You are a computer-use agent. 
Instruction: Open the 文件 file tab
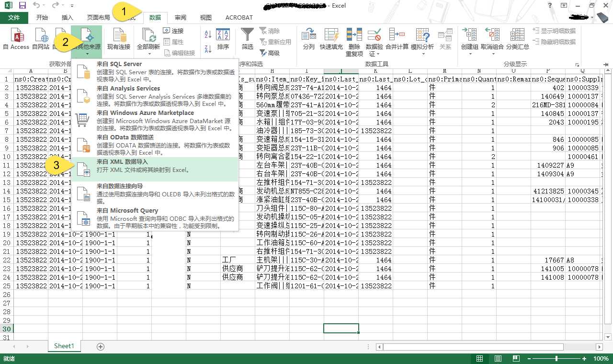coord(14,18)
